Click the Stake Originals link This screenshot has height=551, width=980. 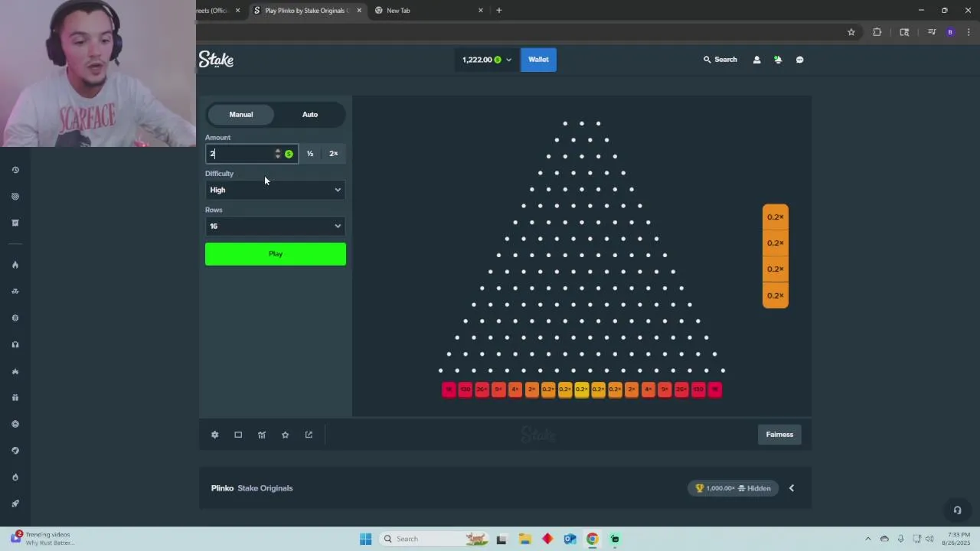tap(265, 488)
